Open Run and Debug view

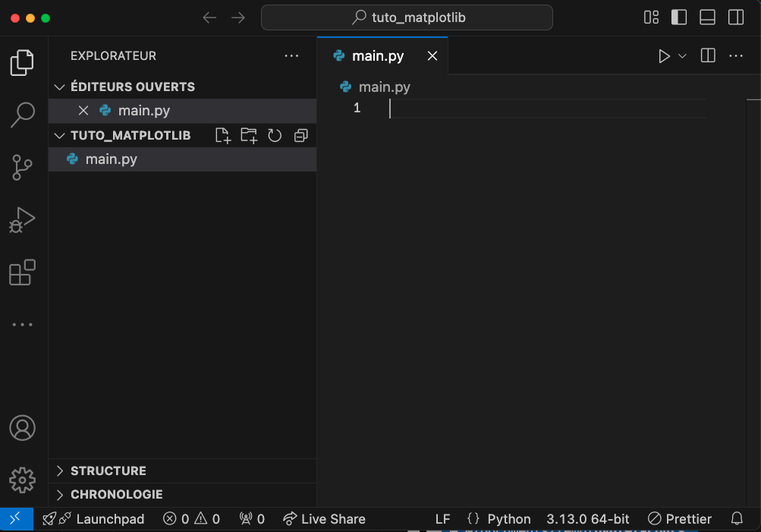[x=22, y=219]
